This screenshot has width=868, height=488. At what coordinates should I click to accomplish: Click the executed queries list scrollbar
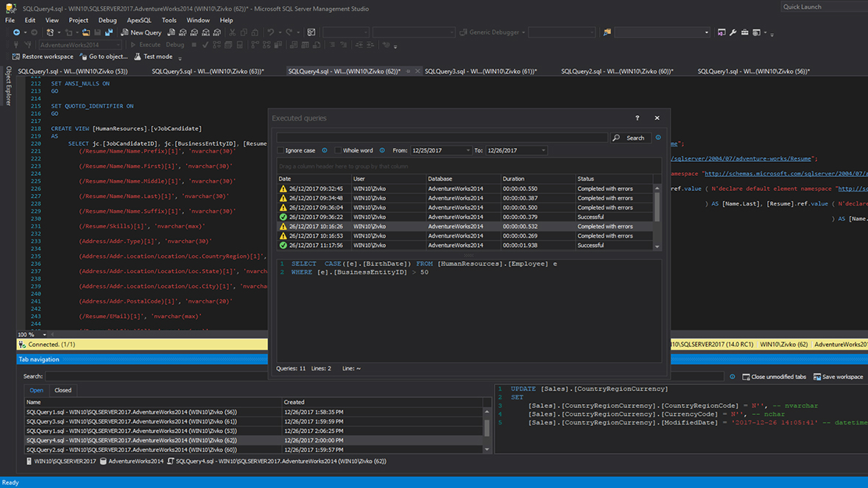coord(657,207)
